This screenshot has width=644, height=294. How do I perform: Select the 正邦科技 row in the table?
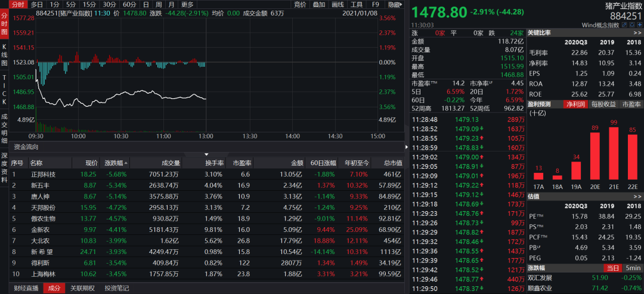43,174
